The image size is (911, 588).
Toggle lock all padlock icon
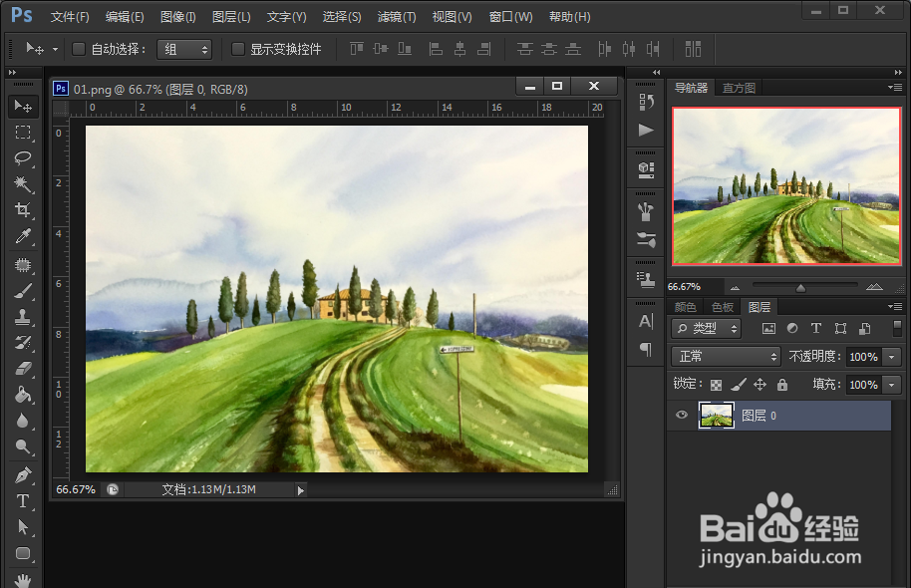pos(782,385)
